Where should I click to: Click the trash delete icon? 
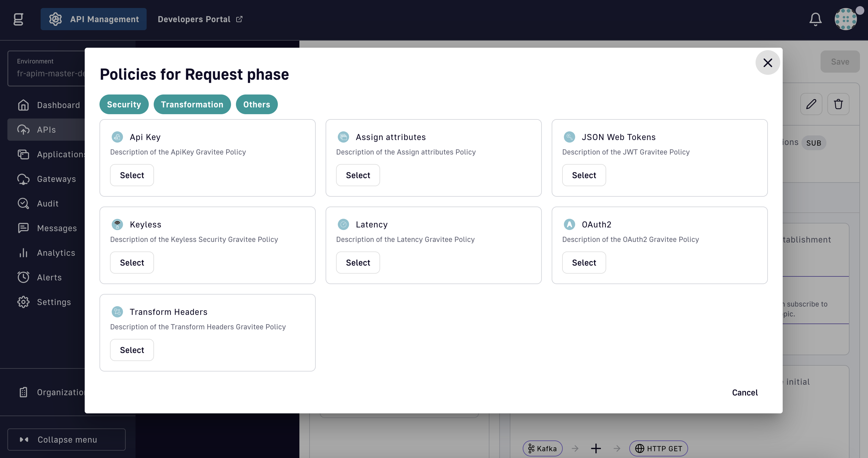[x=838, y=104]
